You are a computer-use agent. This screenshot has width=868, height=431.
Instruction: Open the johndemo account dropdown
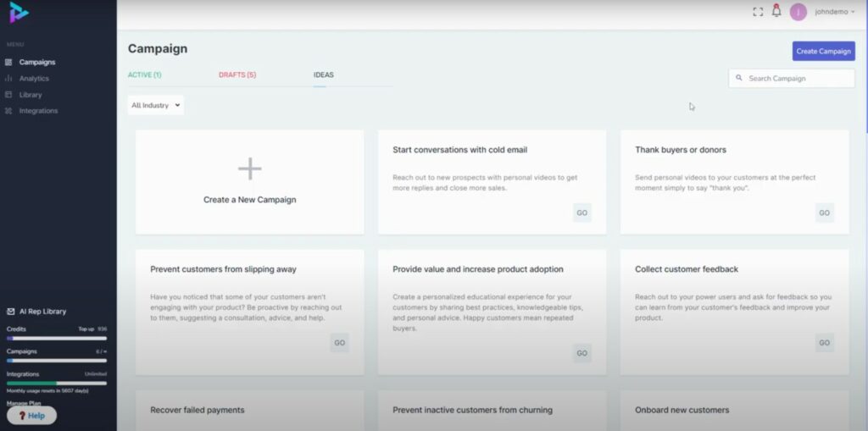click(x=834, y=12)
